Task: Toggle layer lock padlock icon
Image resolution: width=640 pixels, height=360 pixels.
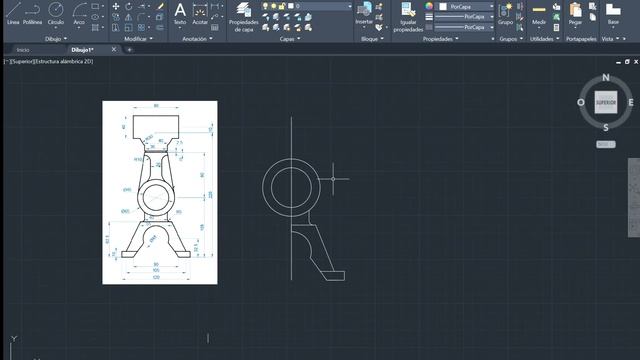Action: point(282,6)
